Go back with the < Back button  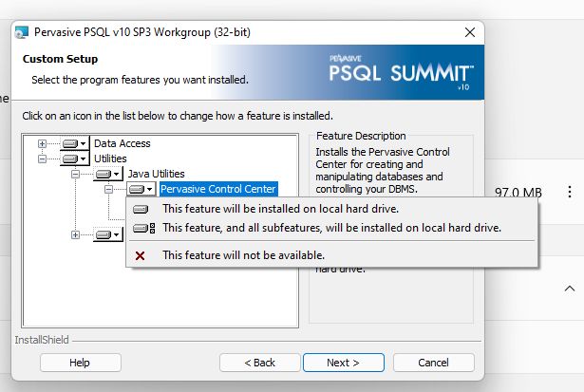[259, 363]
